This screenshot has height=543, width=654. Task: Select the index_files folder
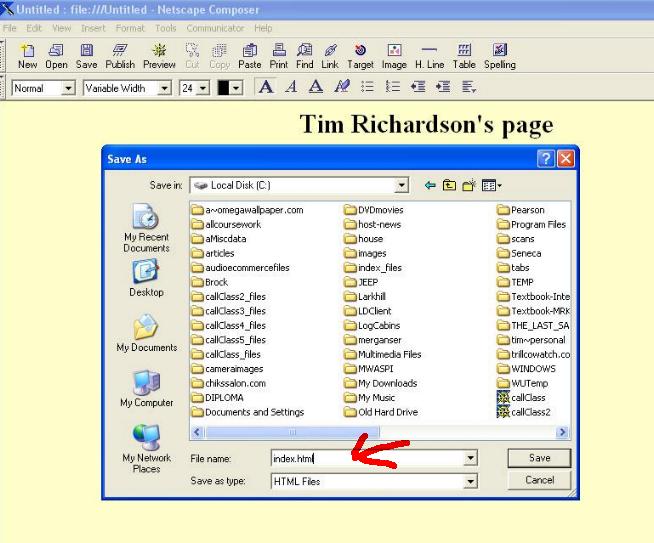click(373, 268)
